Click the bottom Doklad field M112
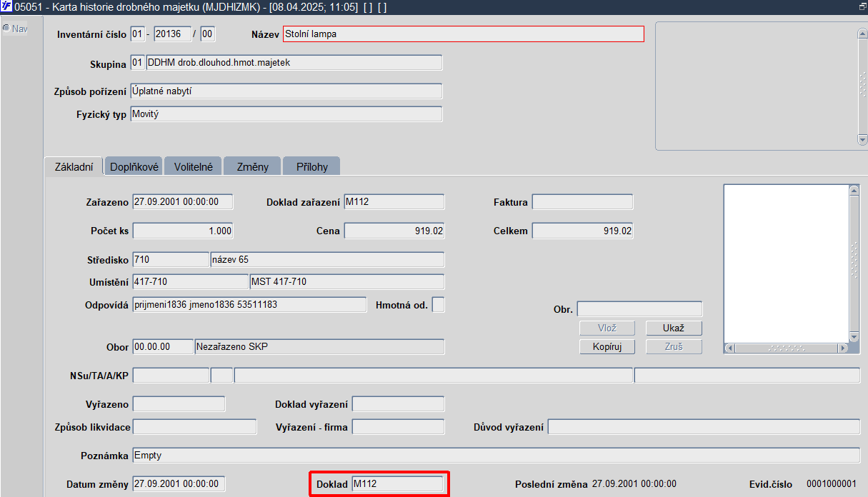Viewport: 868px width, 497px height. pos(398,484)
